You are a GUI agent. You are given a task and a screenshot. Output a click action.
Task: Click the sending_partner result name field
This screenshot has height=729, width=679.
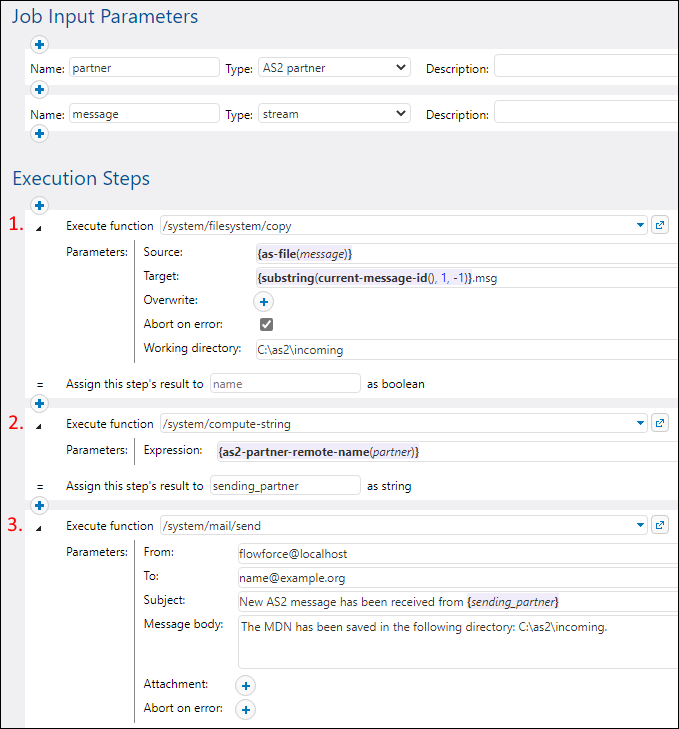(285, 486)
